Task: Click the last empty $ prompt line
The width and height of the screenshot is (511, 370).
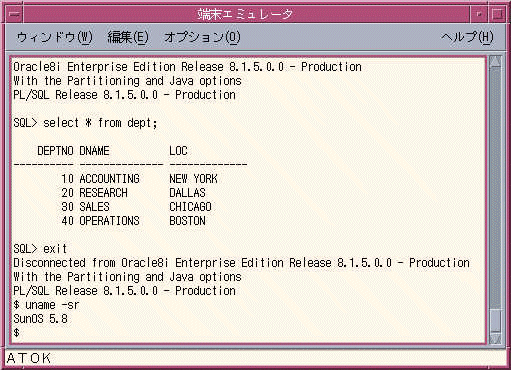Action: point(16,333)
